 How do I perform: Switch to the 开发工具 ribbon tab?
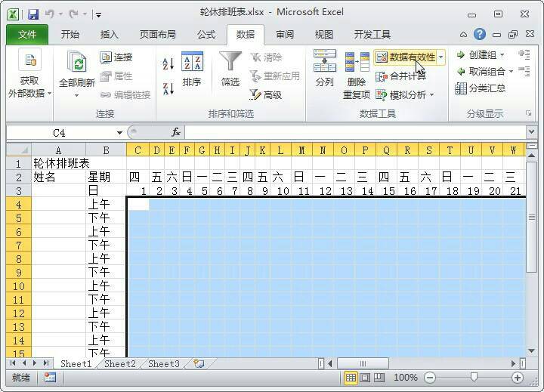(x=372, y=34)
